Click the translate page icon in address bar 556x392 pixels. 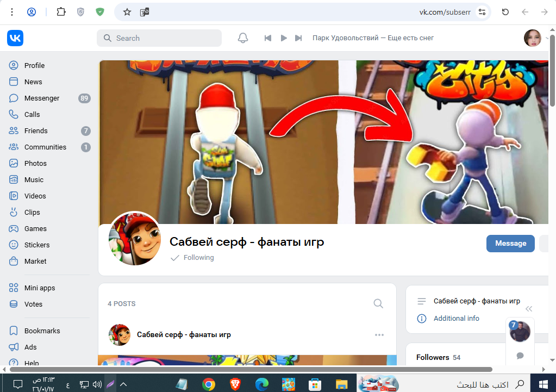coord(145,12)
